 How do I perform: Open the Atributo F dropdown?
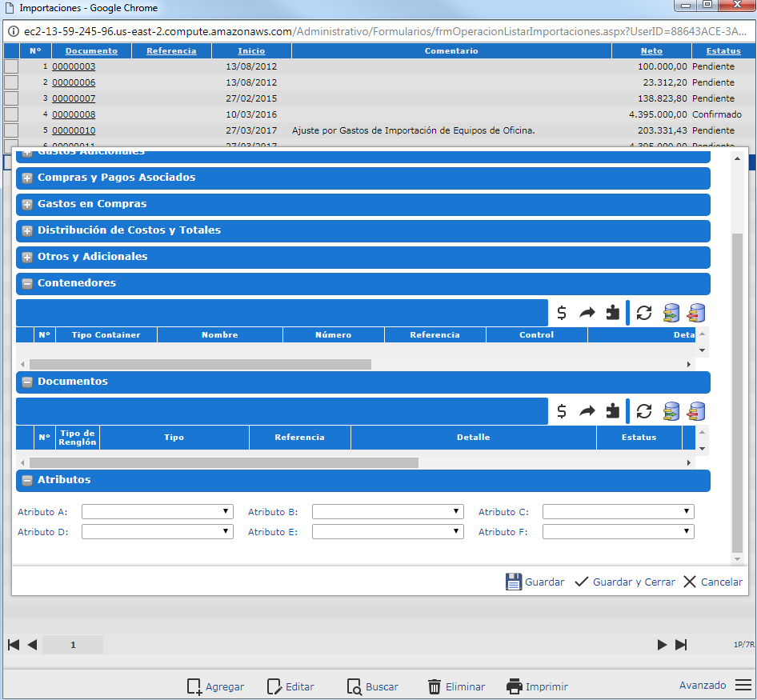coord(618,531)
